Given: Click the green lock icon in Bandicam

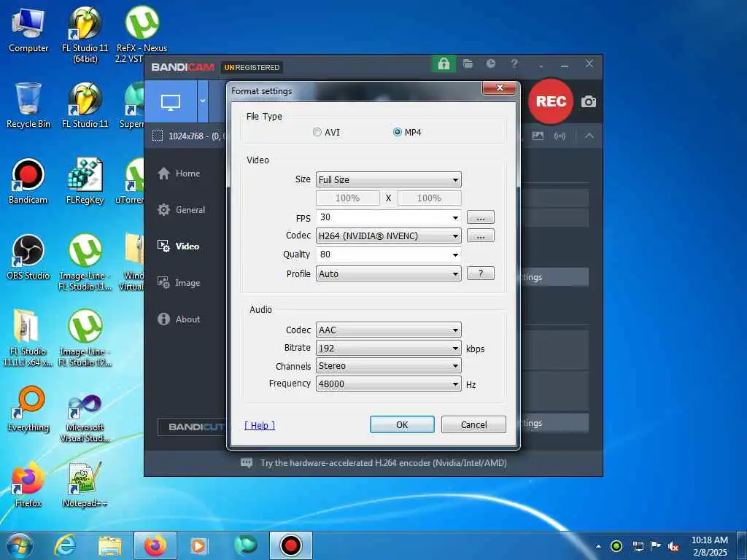Looking at the screenshot, I should pyautogui.click(x=444, y=64).
